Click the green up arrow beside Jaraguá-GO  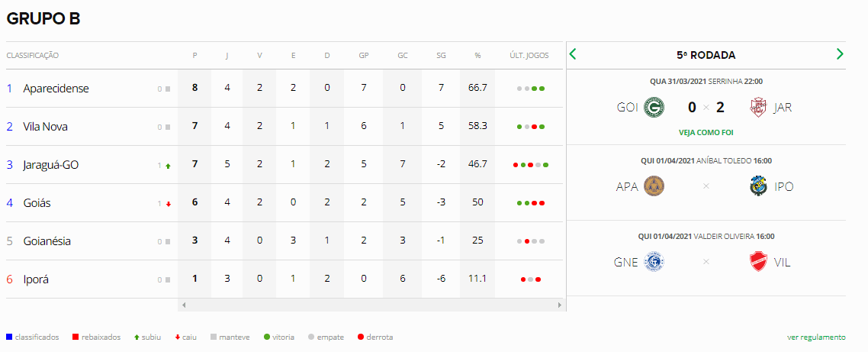click(168, 165)
